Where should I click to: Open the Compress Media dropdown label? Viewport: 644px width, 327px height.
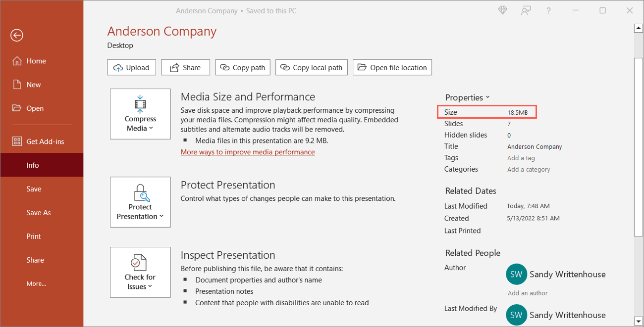pos(140,124)
